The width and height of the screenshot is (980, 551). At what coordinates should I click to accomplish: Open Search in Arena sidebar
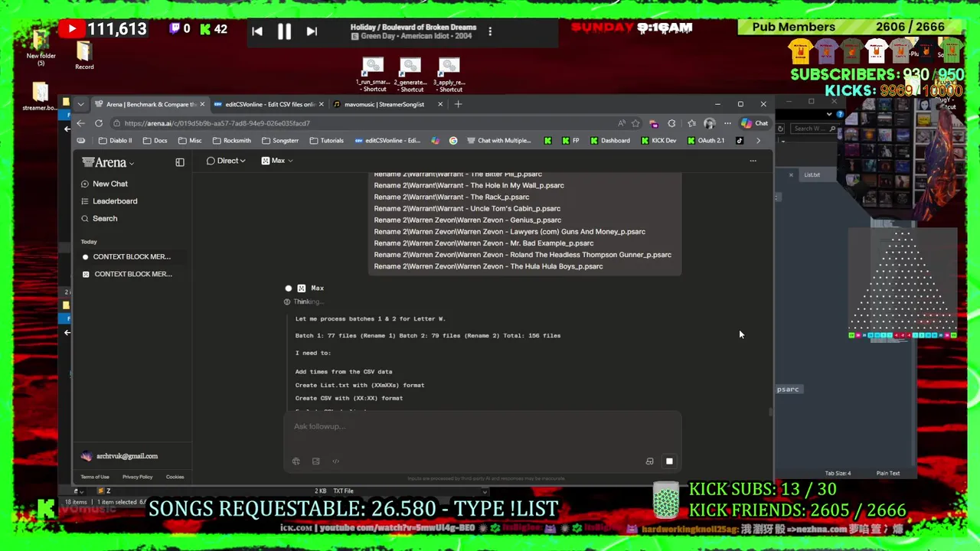[100, 219]
